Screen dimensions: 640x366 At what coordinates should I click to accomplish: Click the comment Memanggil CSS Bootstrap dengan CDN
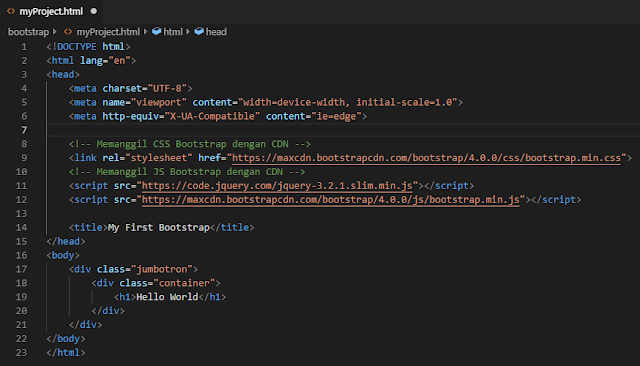click(x=190, y=144)
